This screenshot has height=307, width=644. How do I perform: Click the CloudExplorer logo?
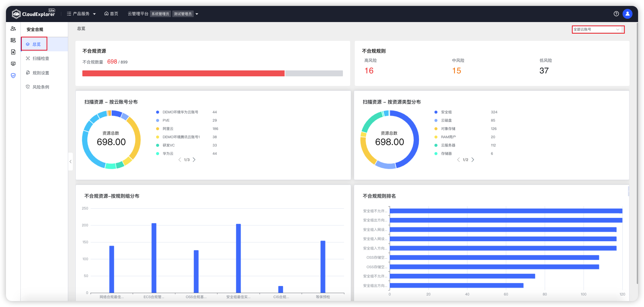pyautogui.click(x=34, y=14)
